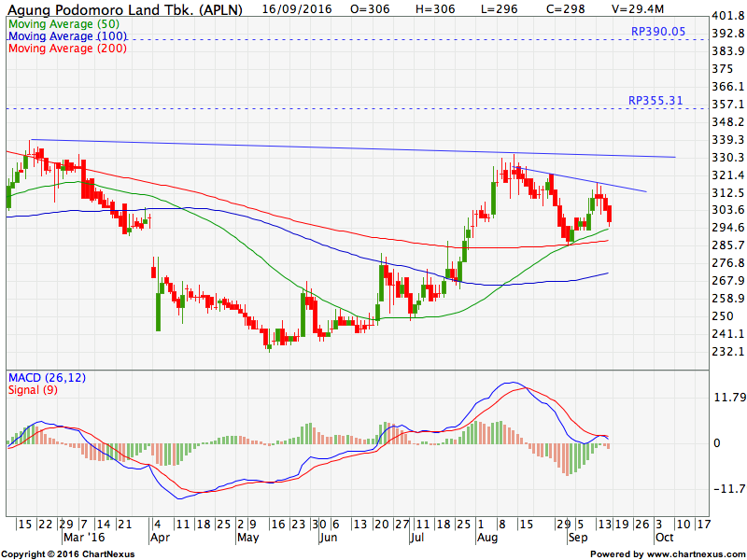Click the 375 price axis label

click(x=722, y=69)
